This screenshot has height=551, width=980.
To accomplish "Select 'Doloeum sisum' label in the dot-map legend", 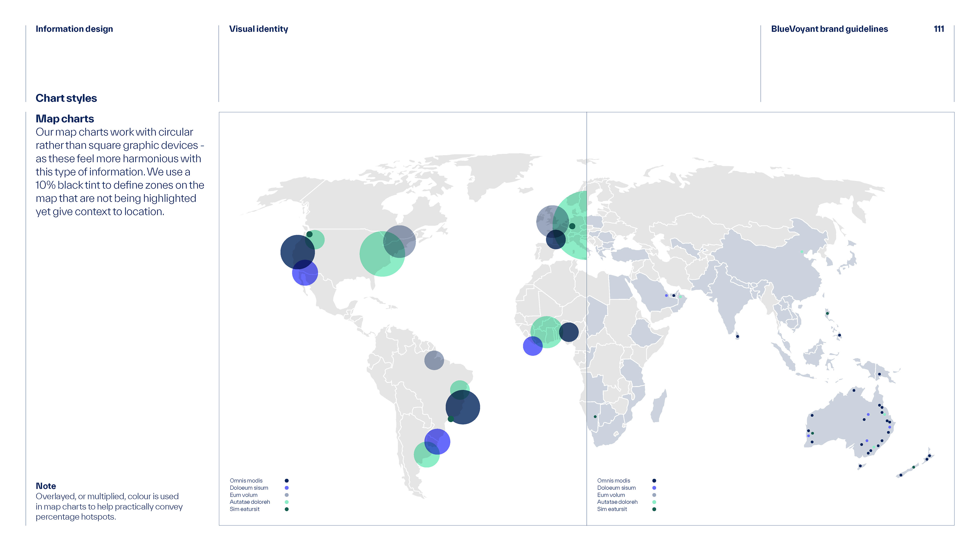I will 616,488.
